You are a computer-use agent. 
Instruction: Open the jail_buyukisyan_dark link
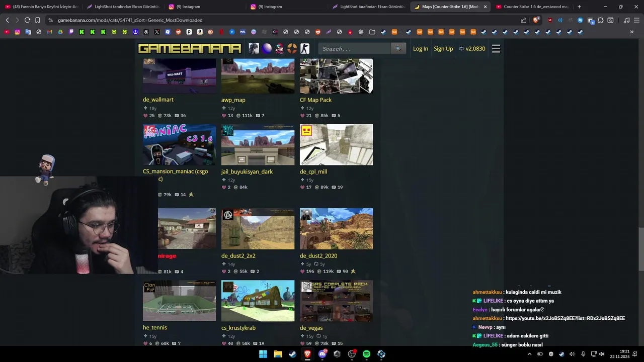click(x=247, y=171)
